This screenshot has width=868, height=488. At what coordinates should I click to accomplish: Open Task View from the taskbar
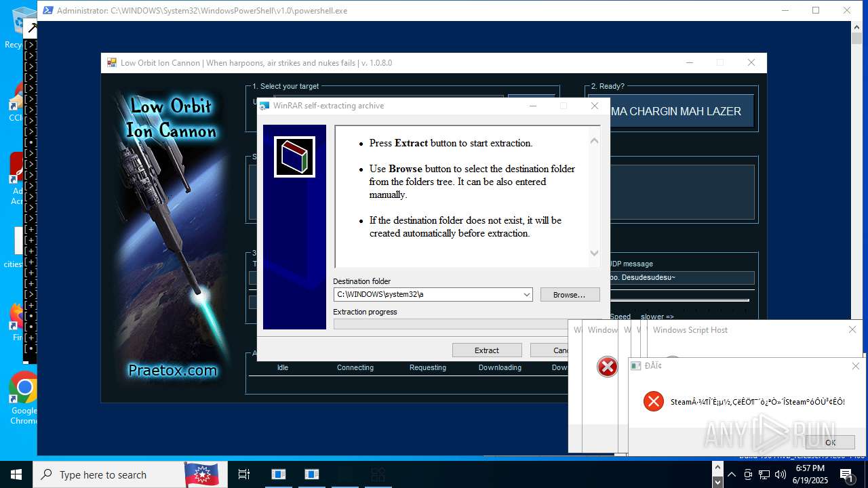point(244,474)
